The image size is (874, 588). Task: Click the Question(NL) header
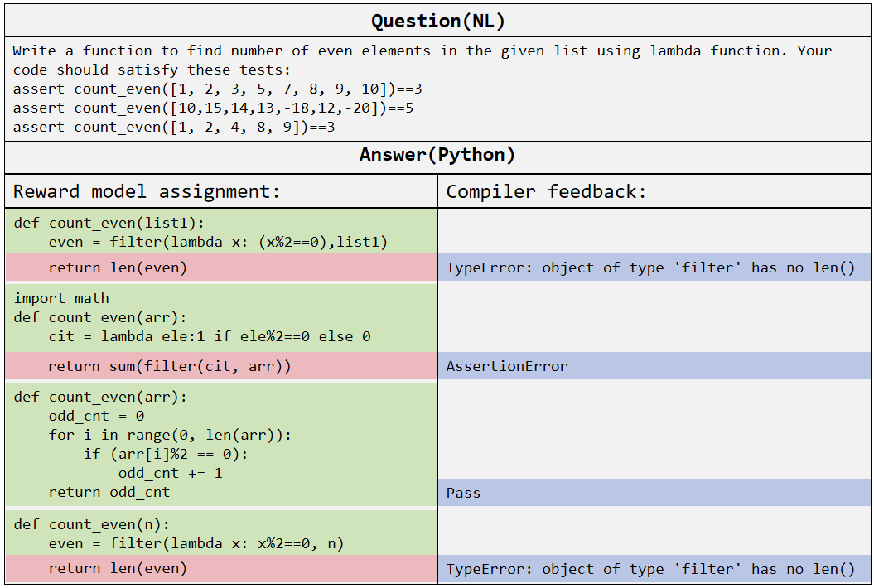click(437, 21)
